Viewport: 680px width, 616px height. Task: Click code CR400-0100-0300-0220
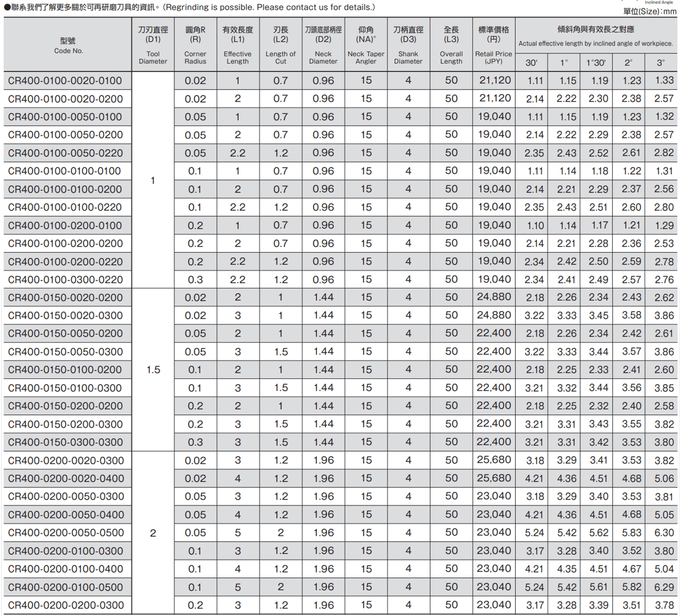[65, 279]
